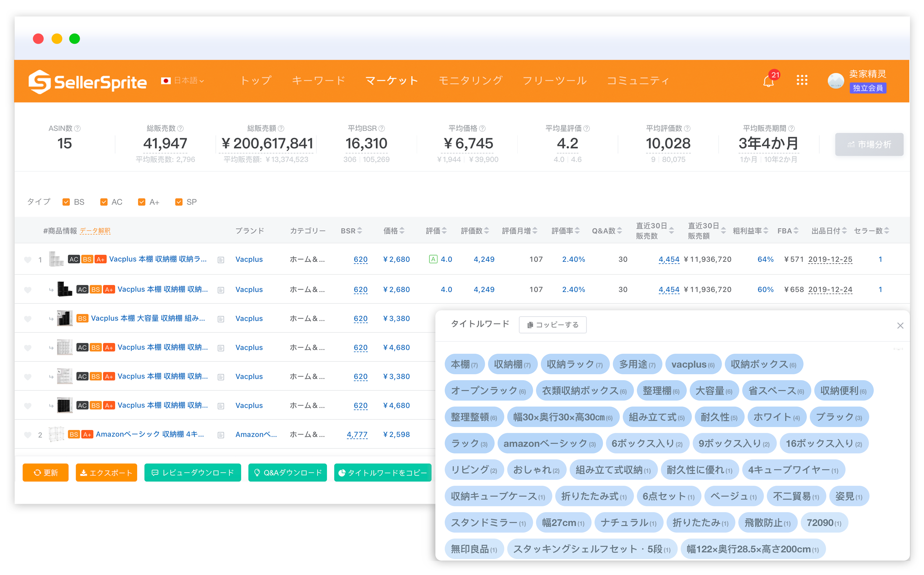Open フリーツール nav menu
924x575 pixels.
(x=555, y=81)
